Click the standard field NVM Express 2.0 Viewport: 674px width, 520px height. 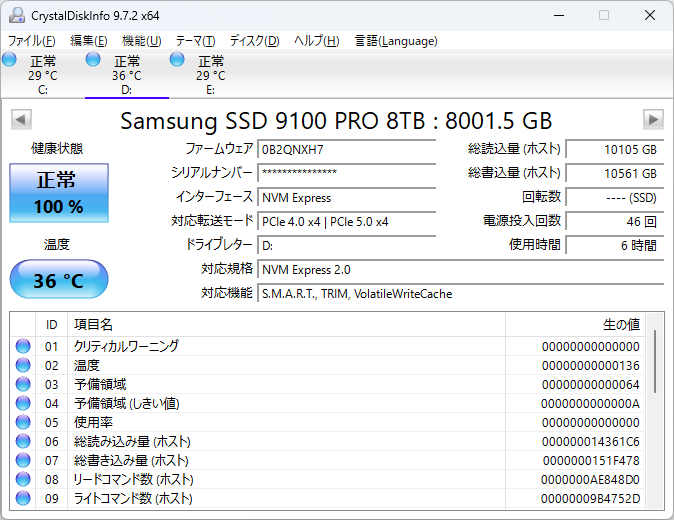[x=461, y=270]
